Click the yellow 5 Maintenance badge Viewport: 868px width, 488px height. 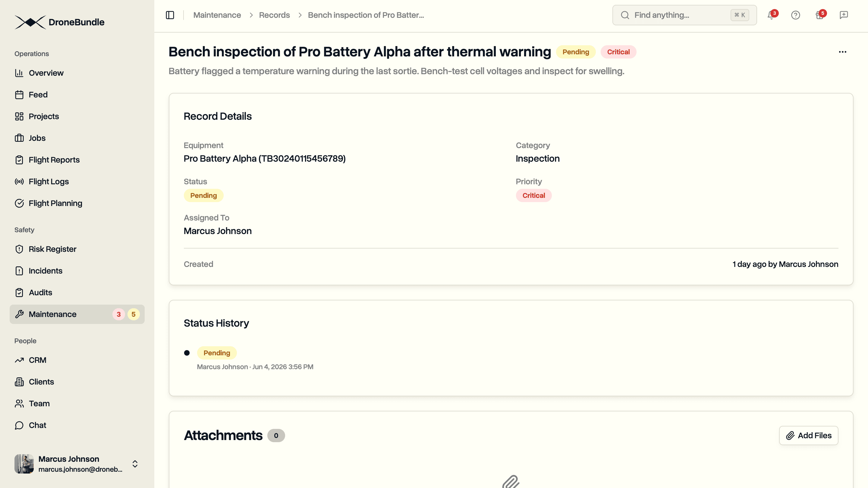tap(134, 314)
